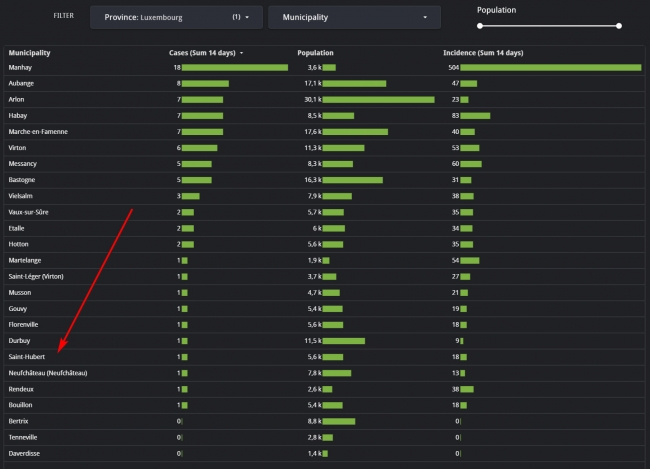This screenshot has height=469, width=650.
Task: Select the Messancy municipality row
Action: [x=325, y=164]
